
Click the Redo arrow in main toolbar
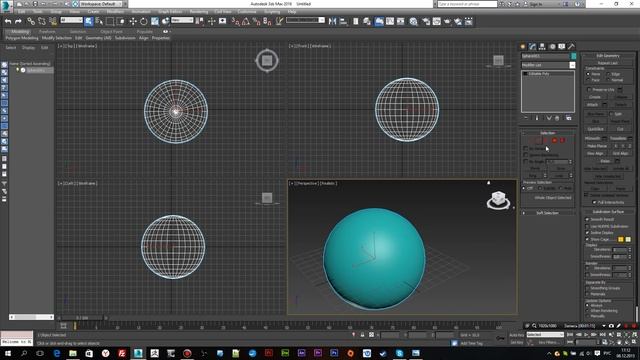tap(18, 21)
